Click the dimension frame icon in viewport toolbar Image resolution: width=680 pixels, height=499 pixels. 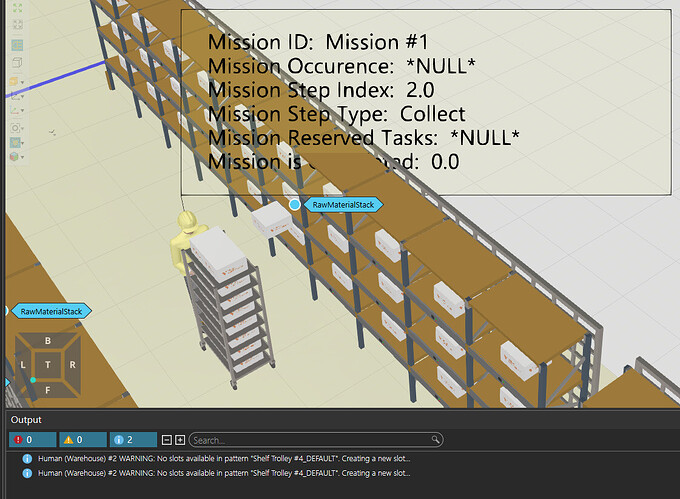[14, 96]
